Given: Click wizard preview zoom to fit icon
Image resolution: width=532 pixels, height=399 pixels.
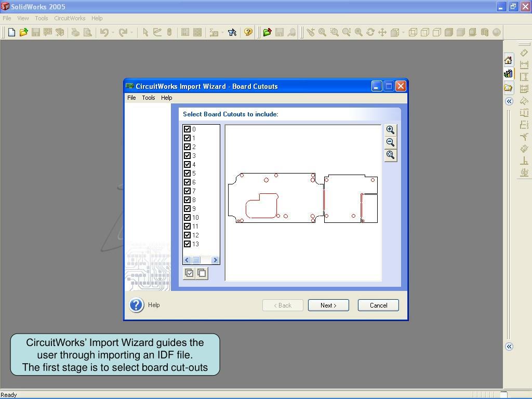Looking at the screenshot, I should (x=391, y=155).
